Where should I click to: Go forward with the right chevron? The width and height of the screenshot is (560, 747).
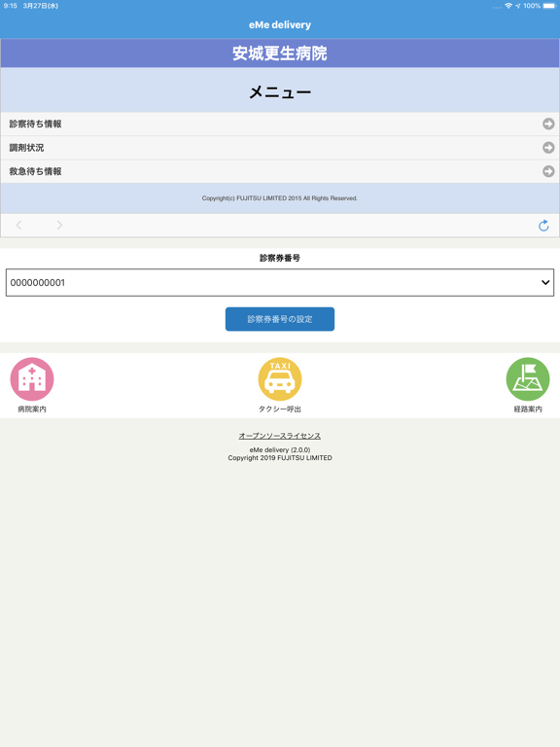coord(59,225)
